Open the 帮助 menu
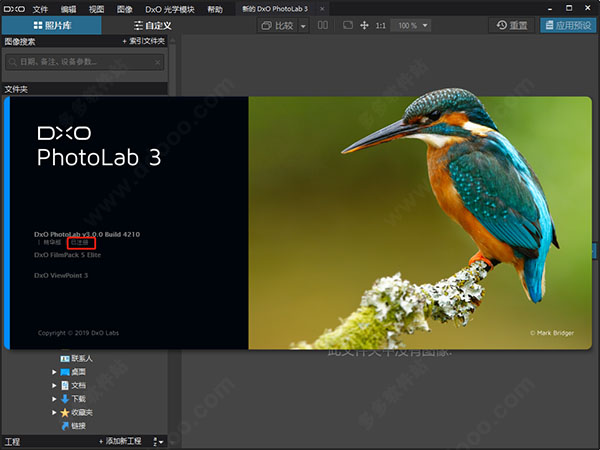600x450 pixels. pos(215,9)
